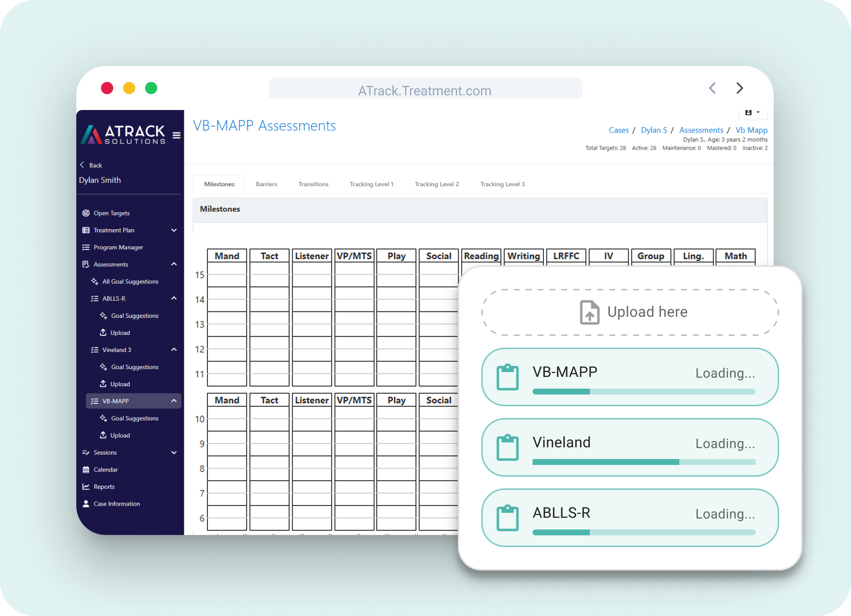Open the Treatment Plan dropdown chevron

pyautogui.click(x=174, y=230)
